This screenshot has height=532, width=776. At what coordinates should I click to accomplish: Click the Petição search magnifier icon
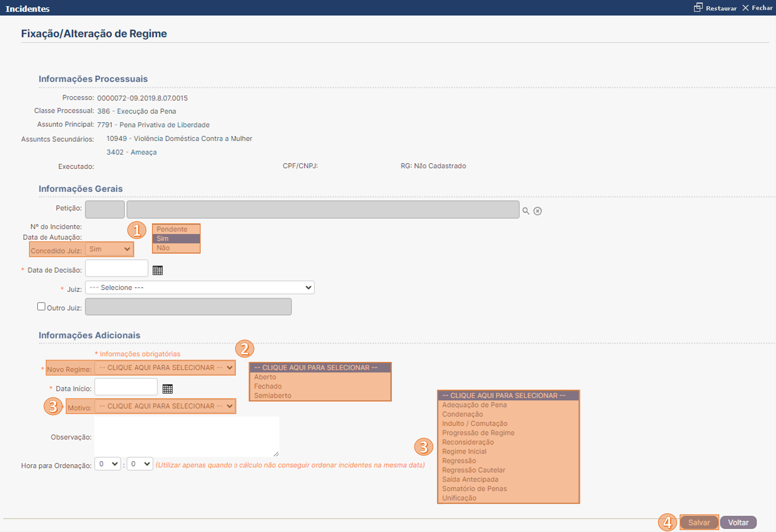(x=526, y=211)
